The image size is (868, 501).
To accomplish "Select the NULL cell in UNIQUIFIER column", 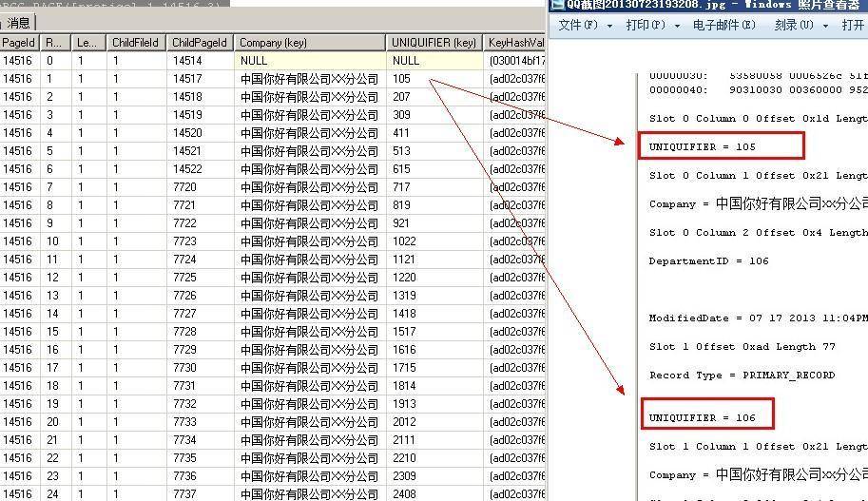I will [x=434, y=60].
